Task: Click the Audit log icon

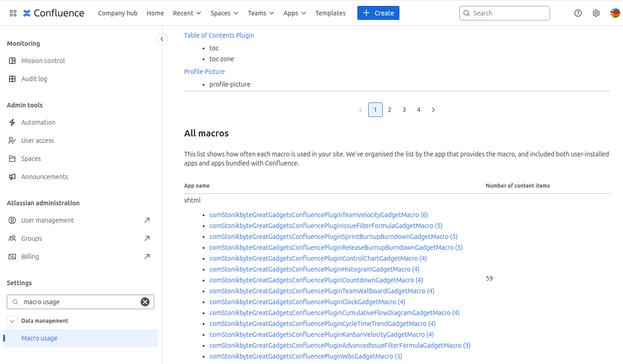Action: pyautogui.click(x=12, y=79)
